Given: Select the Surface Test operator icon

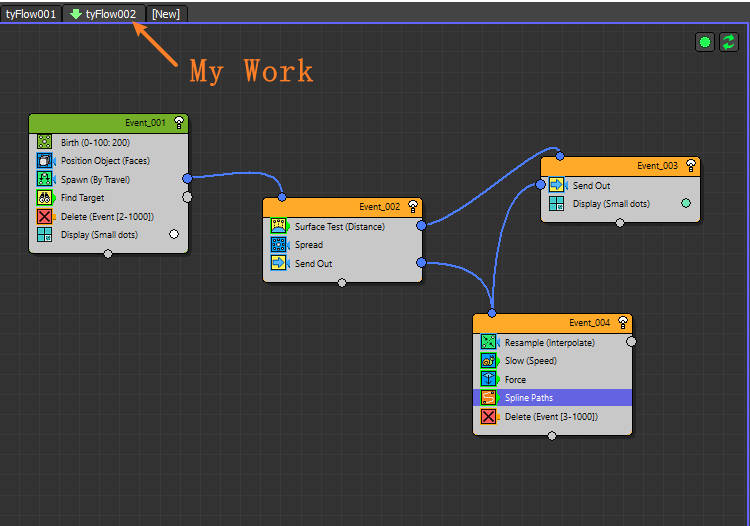Looking at the screenshot, I should [x=278, y=226].
